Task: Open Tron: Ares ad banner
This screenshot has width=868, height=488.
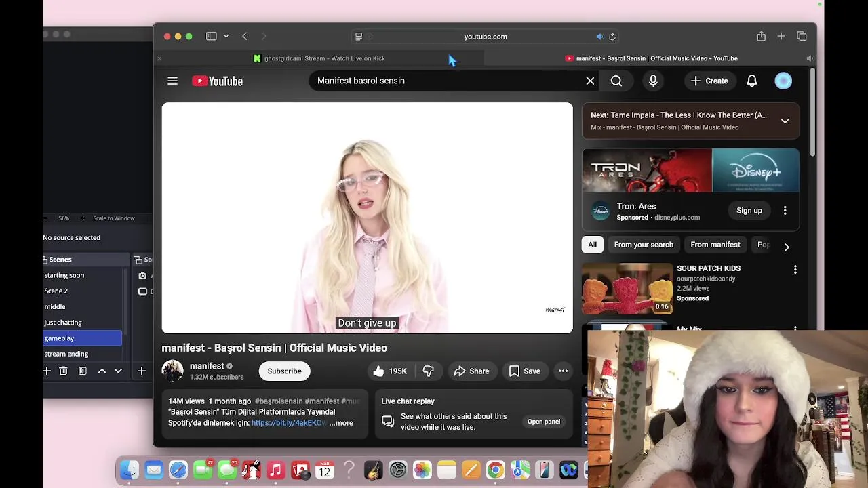Action: point(691,171)
